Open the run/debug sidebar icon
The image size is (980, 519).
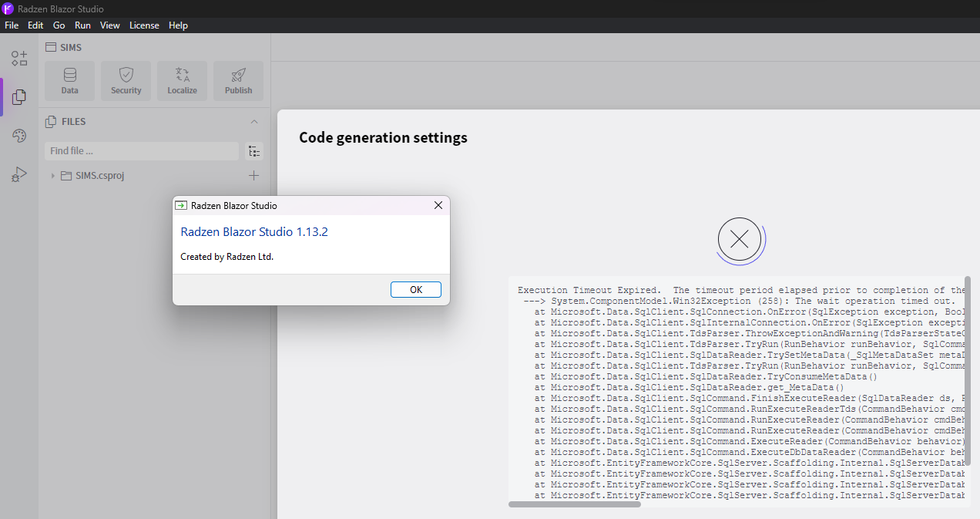19,175
